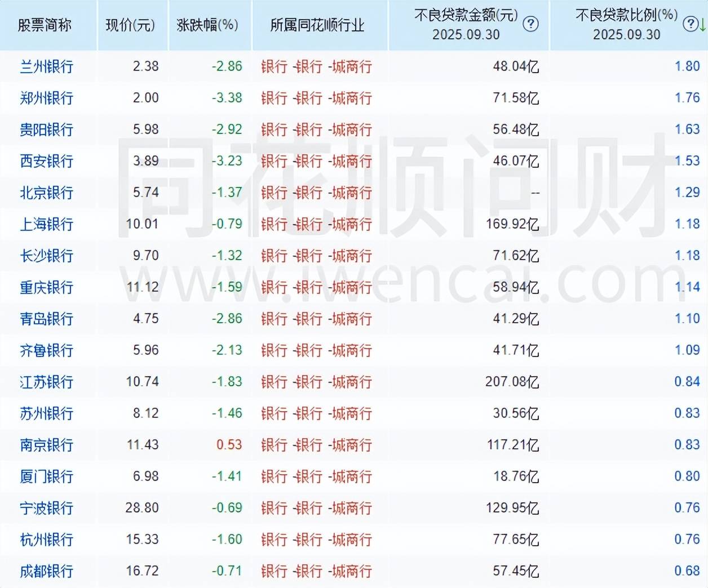This screenshot has width=708, height=588.
Task: Open 成都银行 stock link
Action: pyautogui.click(x=47, y=571)
